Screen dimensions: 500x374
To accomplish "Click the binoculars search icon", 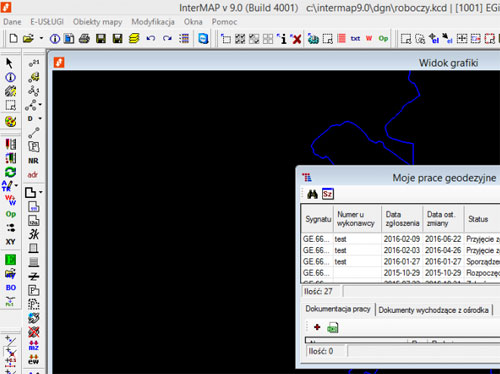I will (x=312, y=194).
